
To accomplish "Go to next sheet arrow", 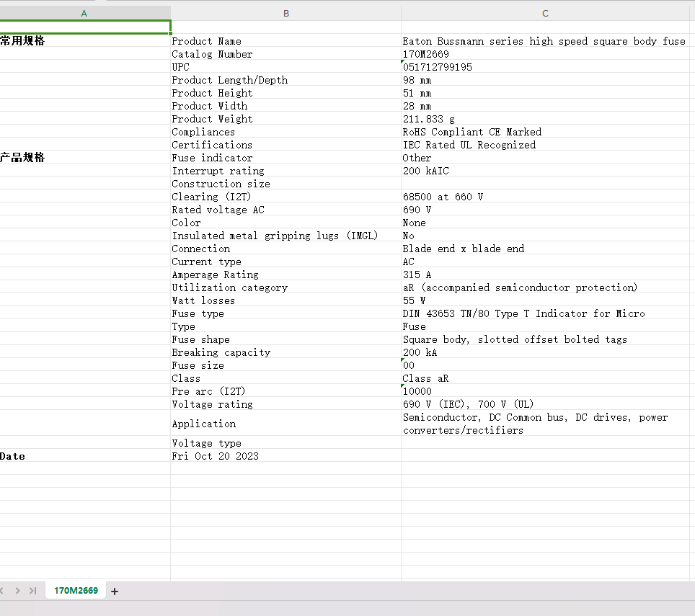I will pyautogui.click(x=18, y=591).
